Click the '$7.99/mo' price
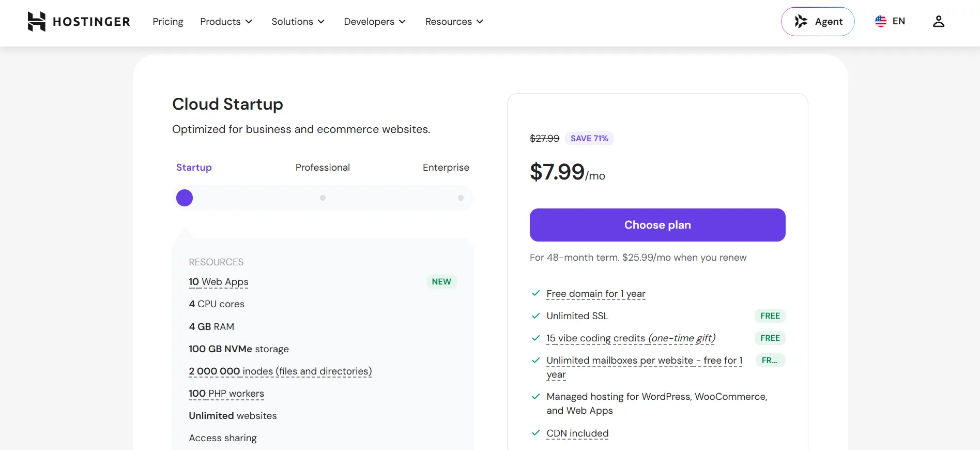The width and height of the screenshot is (980, 450). pyautogui.click(x=568, y=172)
